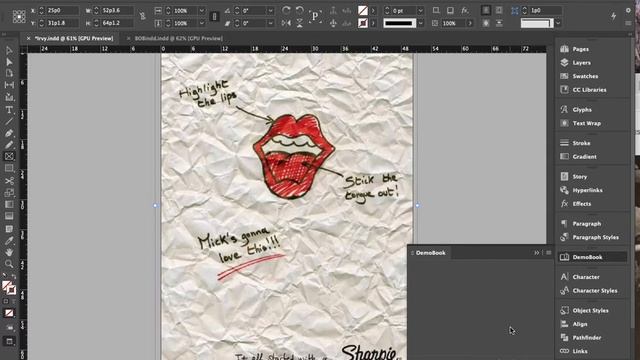Select the Hand tool
Image resolution: width=640 pixels, height=360 pixels.
pyautogui.click(x=9, y=252)
